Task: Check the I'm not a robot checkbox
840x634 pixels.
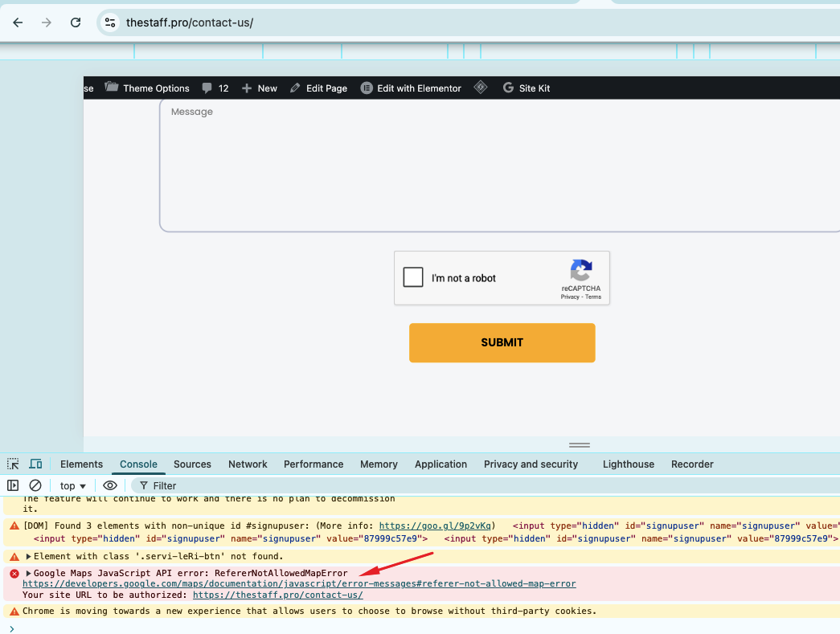Action: coord(413,277)
